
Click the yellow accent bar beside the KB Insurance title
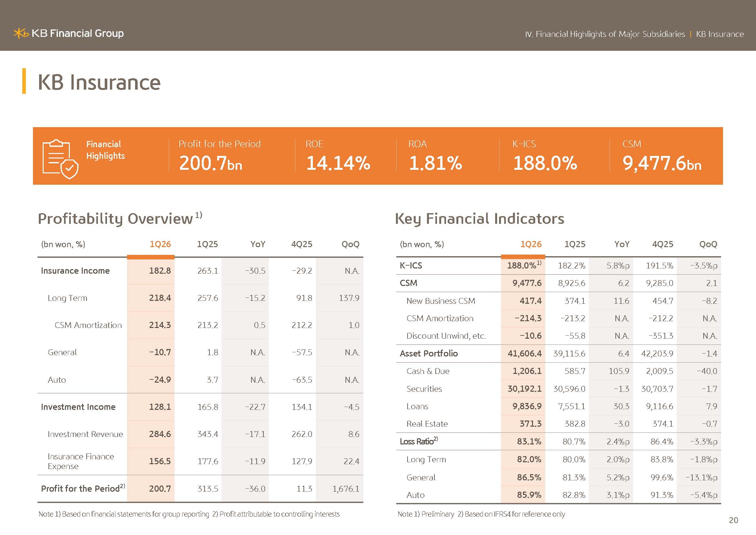[24, 81]
